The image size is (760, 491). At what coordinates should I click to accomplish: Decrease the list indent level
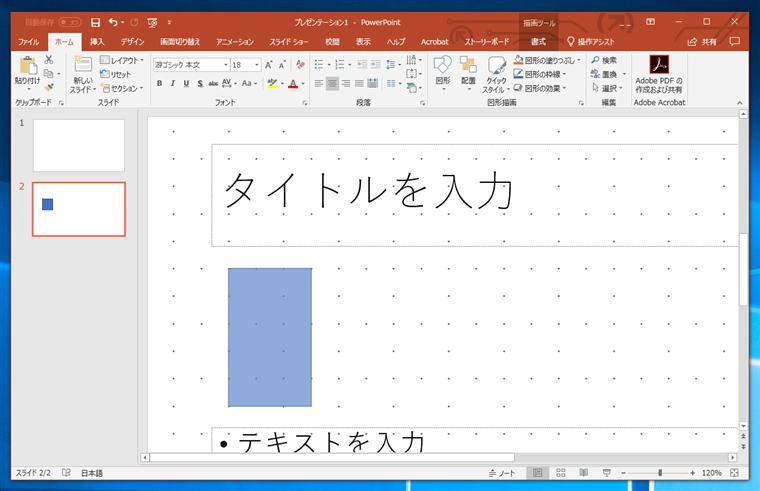[362, 64]
